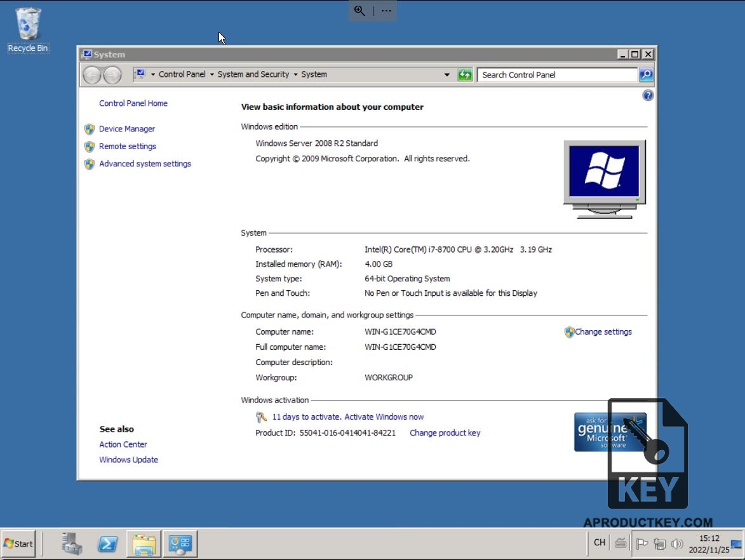Screen dimensions: 745x560
Task: Open Control Panel Home link
Action: click(133, 103)
